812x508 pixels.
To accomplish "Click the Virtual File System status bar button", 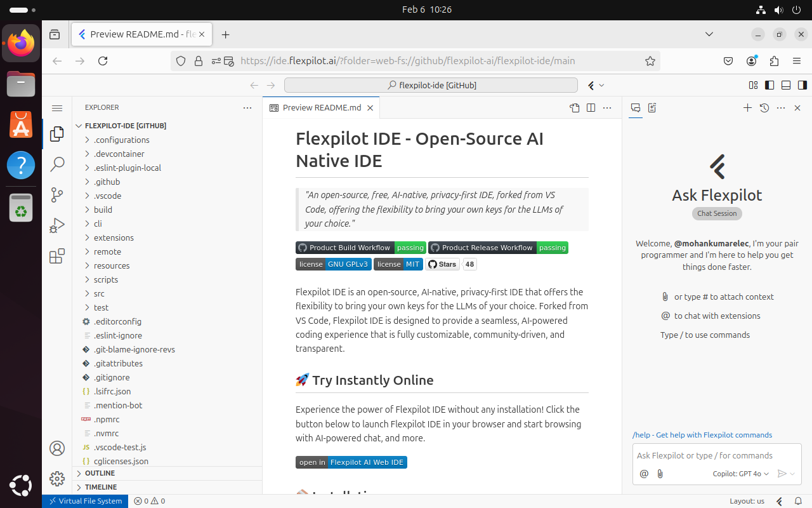I will coord(85,501).
